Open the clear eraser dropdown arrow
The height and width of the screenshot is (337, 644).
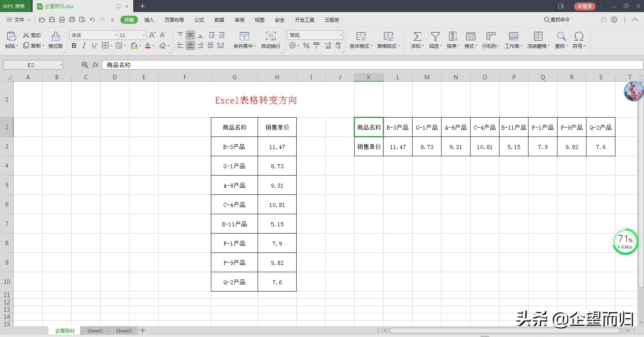[x=169, y=45]
